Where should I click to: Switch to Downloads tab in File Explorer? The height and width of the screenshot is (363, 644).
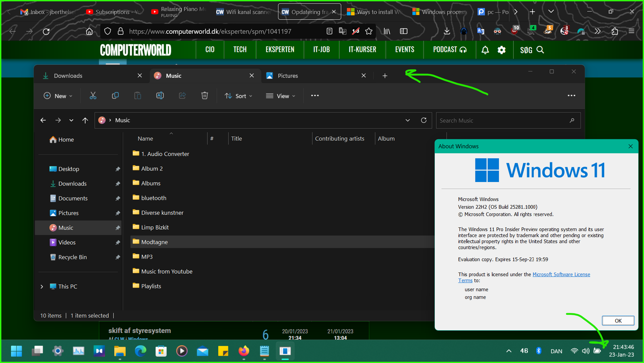(x=92, y=75)
